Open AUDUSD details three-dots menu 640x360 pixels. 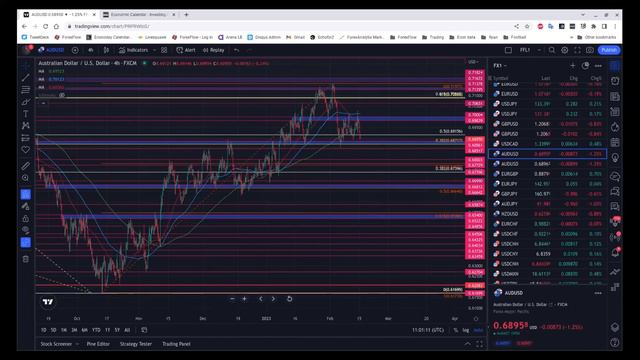(x=598, y=293)
